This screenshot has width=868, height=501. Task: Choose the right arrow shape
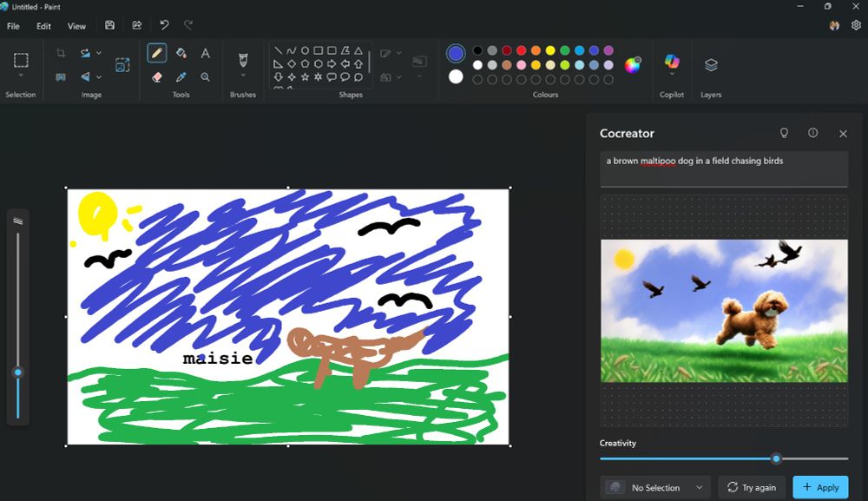click(x=332, y=63)
